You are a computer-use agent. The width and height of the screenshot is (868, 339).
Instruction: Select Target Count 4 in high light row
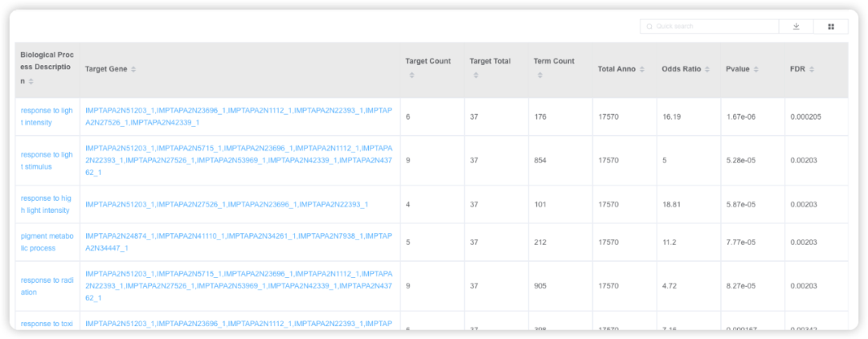coord(408,205)
